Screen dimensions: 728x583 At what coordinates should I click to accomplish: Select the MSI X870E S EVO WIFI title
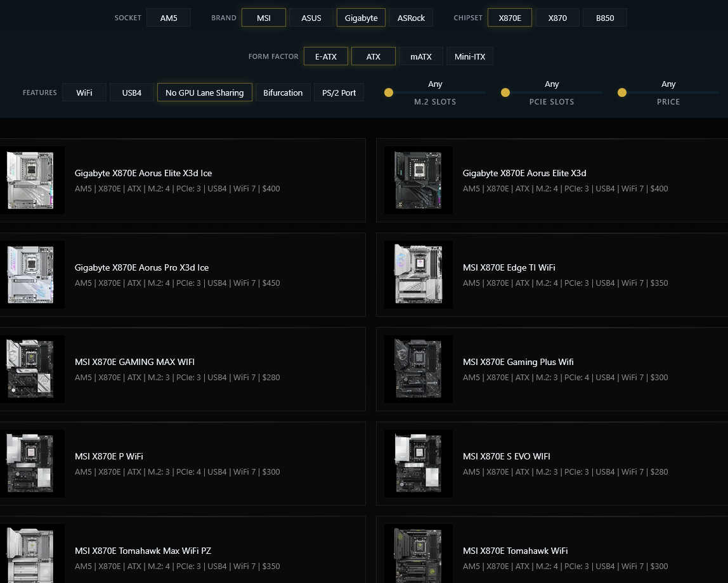pos(507,456)
